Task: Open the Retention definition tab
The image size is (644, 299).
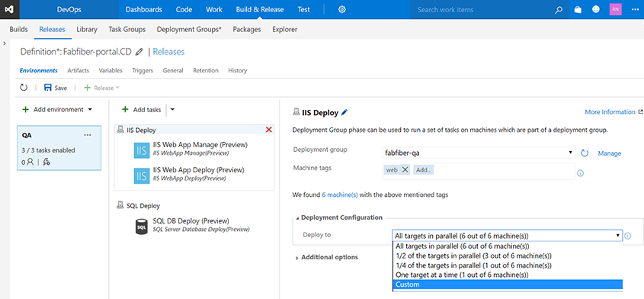Action: pyautogui.click(x=206, y=70)
